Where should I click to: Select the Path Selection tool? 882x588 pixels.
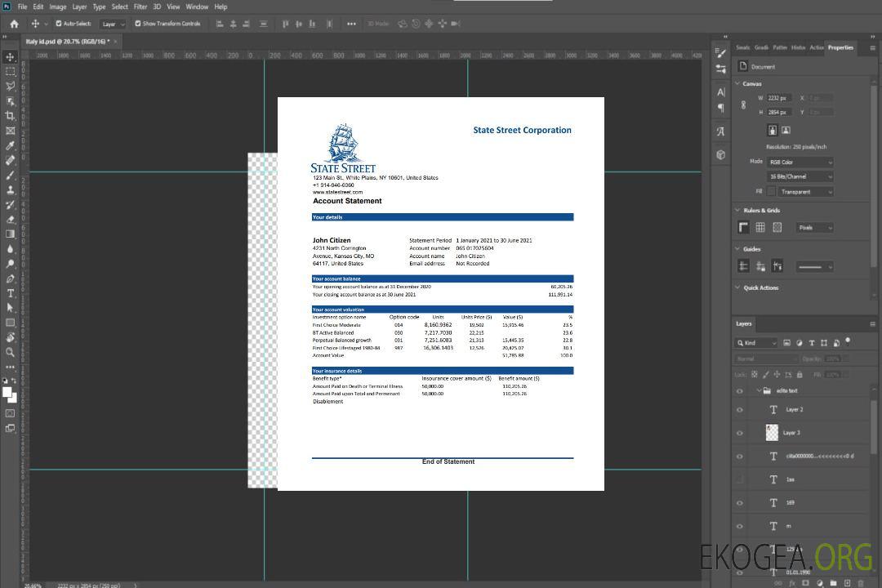click(10, 308)
